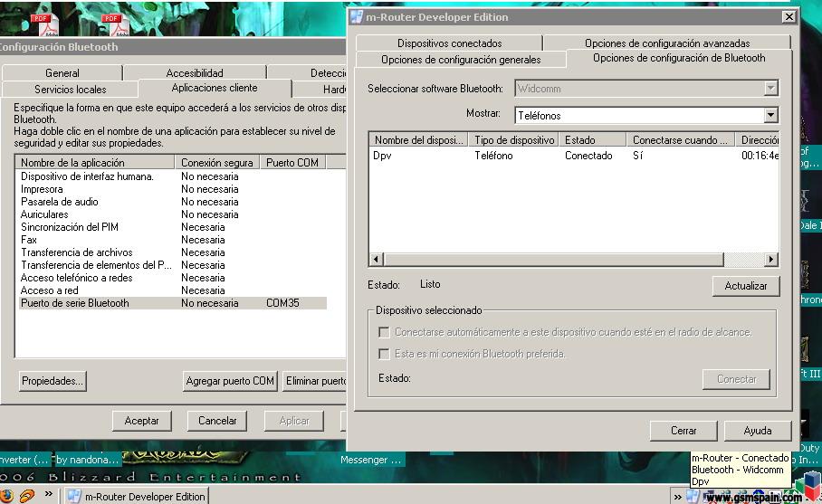Select Acceso telefónico a redes row
Image resolution: width=822 pixels, height=504 pixels.
(x=173, y=278)
